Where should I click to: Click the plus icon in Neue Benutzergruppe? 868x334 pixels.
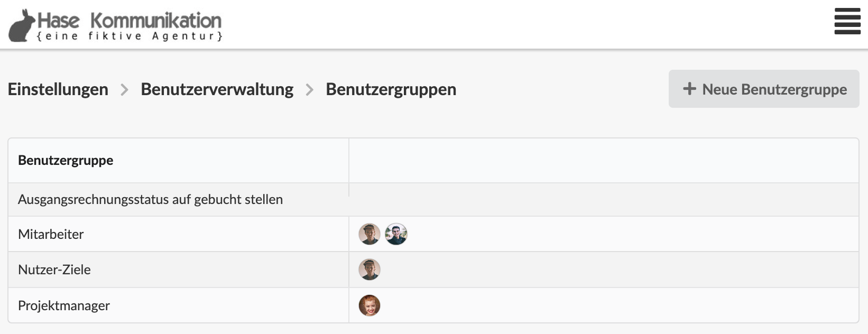(x=689, y=89)
